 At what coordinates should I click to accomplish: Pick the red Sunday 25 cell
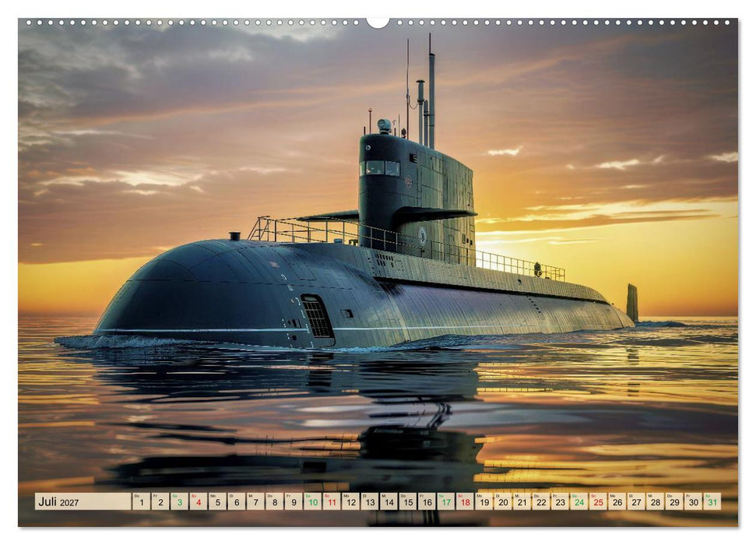click(x=599, y=501)
